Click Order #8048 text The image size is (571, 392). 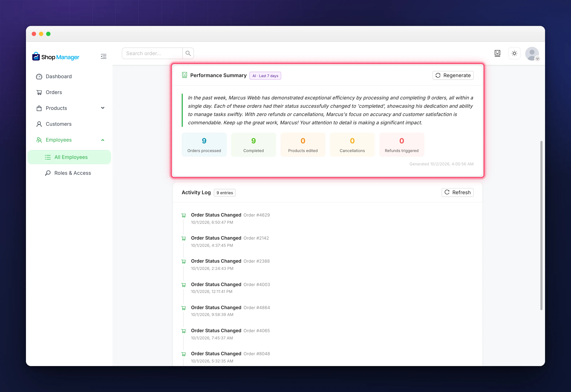click(256, 354)
